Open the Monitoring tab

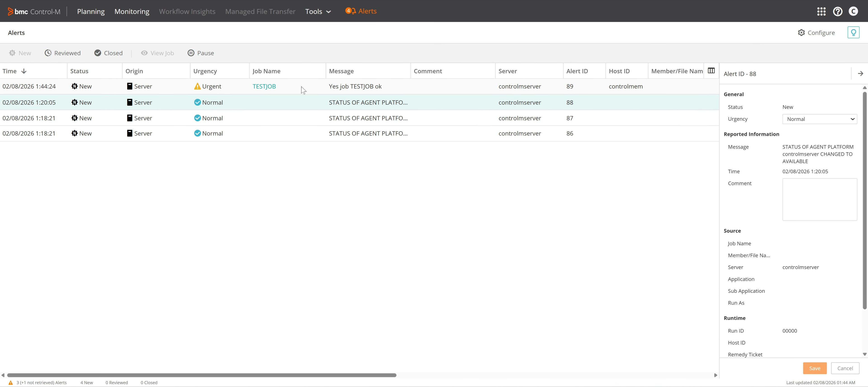point(132,12)
